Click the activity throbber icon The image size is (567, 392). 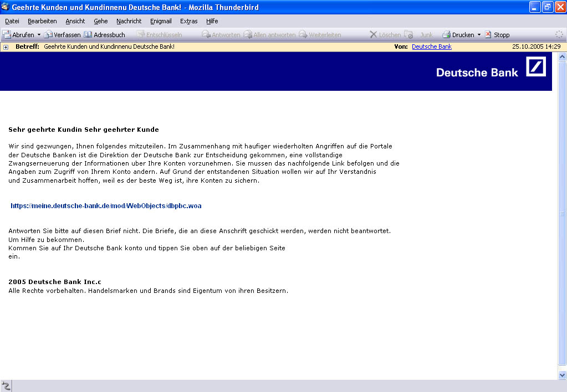pos(559,35)
